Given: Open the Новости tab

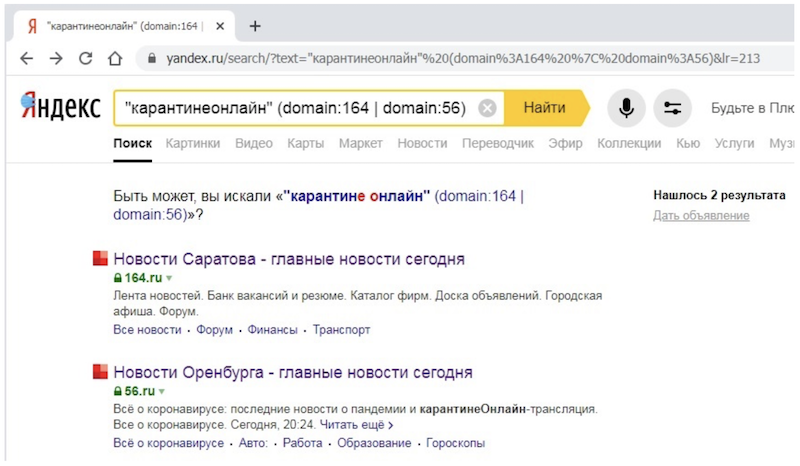Looking at the screenshot, I should click(x=422, y=143).
